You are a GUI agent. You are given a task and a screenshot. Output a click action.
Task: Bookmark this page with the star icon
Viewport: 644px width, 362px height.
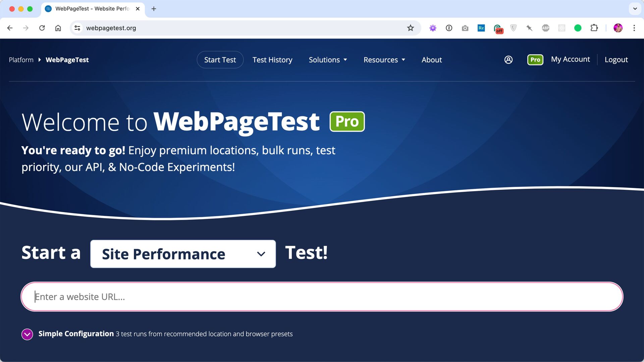coord(411,28)
